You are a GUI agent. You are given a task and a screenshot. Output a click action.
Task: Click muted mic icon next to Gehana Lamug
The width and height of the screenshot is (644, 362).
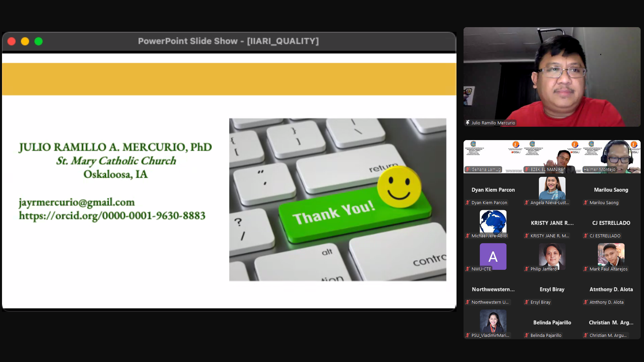pos(468,169)
